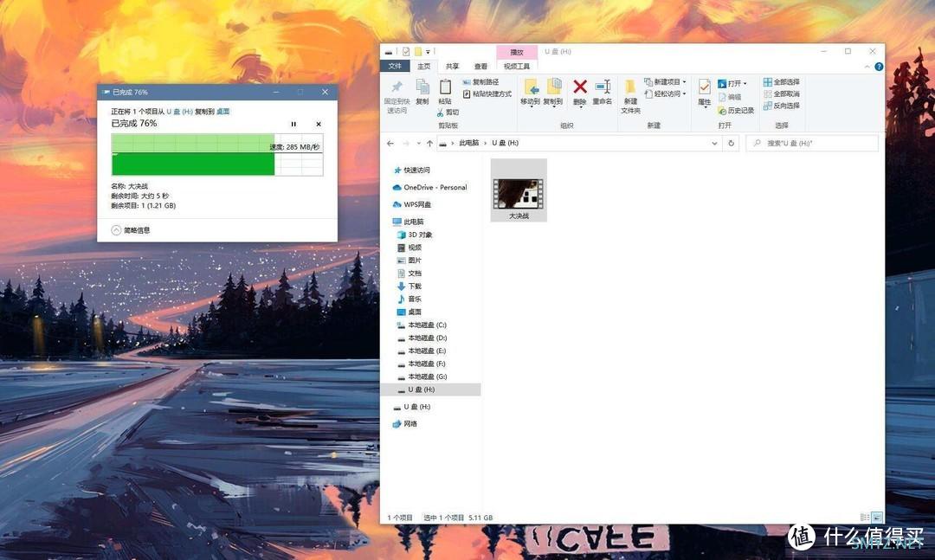Click Pin to Quick access icon
This screenshot has width=935, height=560.
pos(397,87)
